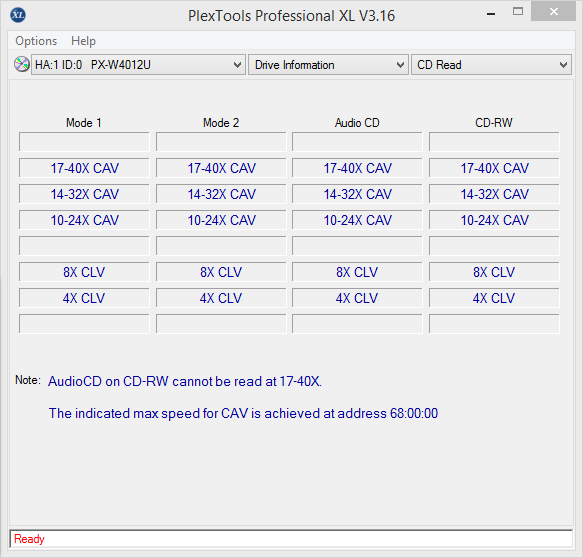
Task: Maximize the PlexTools window
Action: (x=518, y=12)
